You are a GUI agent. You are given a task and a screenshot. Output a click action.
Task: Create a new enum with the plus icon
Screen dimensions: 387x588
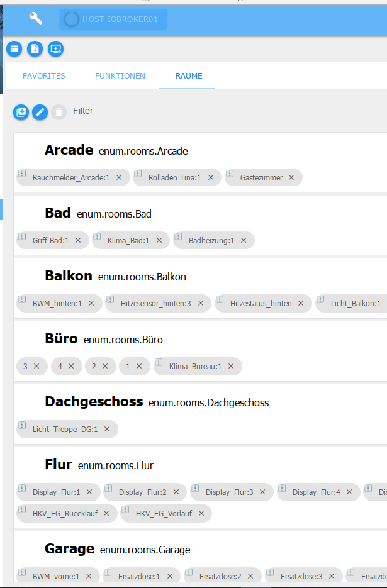coord(21,112)
